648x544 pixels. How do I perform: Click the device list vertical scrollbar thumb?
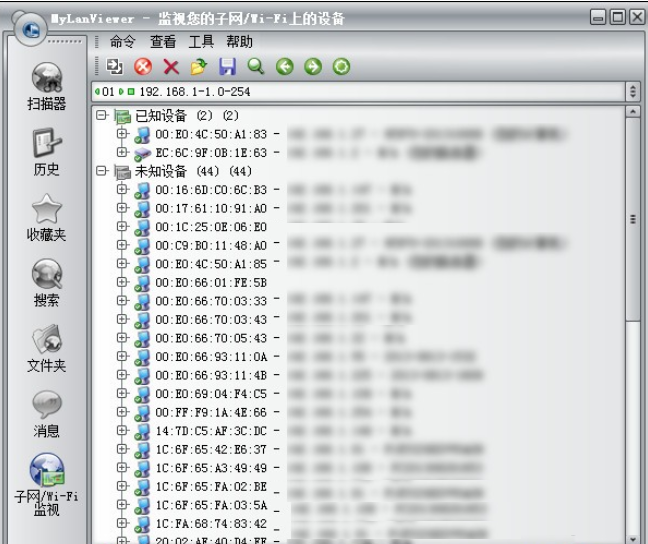(x=633, y=219)
